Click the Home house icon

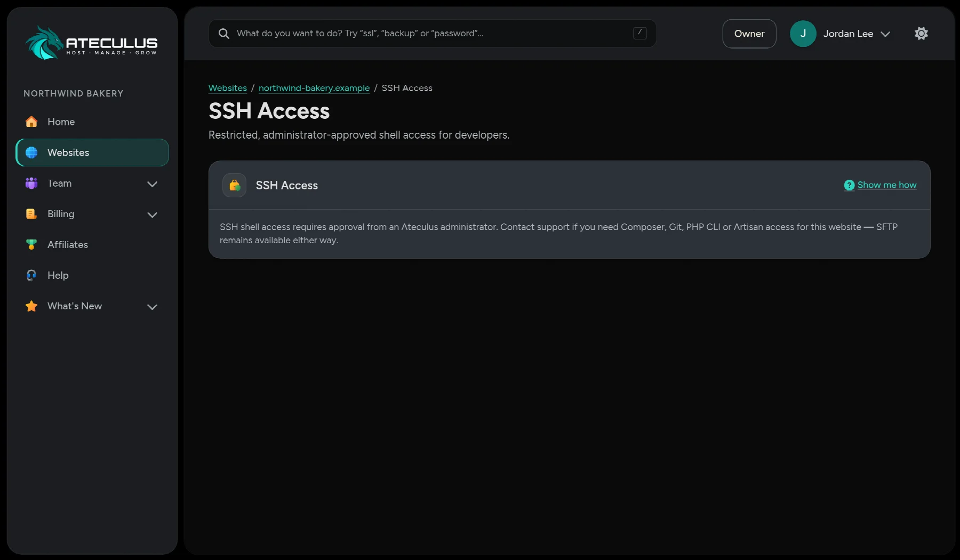click(31, 122)
